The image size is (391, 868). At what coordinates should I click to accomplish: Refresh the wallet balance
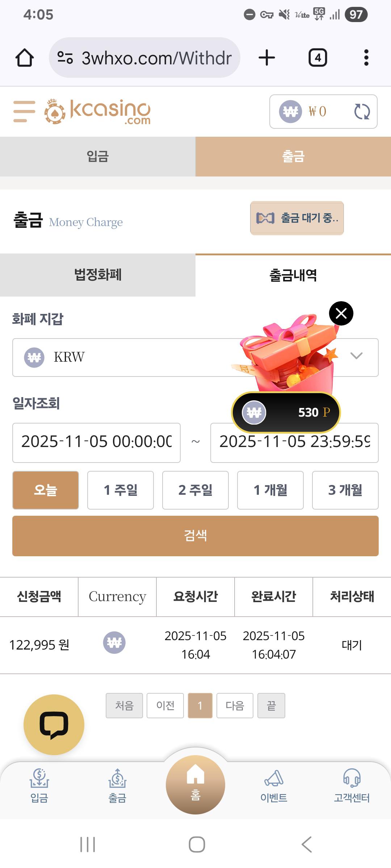click(362, 111)
